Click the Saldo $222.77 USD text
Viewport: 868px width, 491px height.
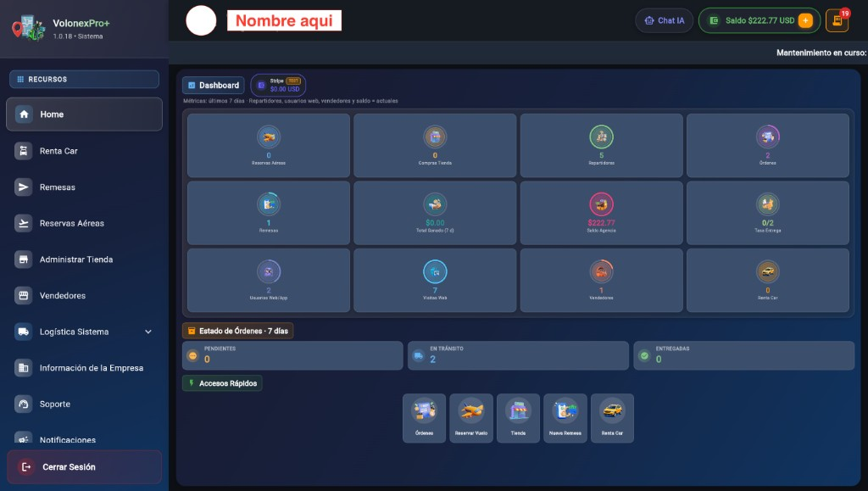(759, 20)
